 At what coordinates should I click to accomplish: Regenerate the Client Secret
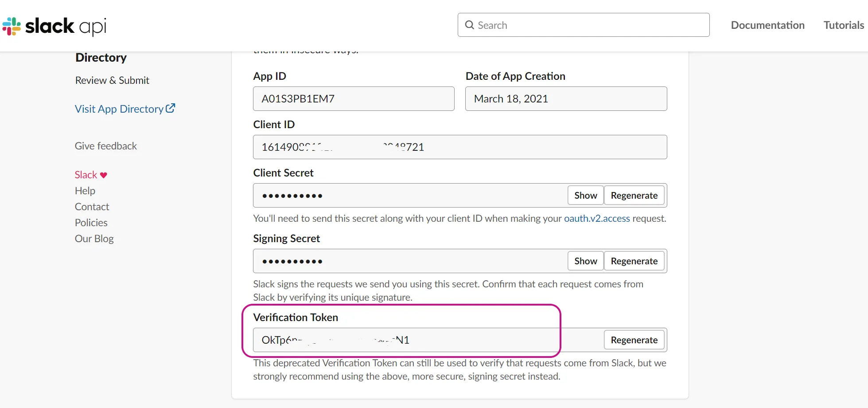coord(634,195)
